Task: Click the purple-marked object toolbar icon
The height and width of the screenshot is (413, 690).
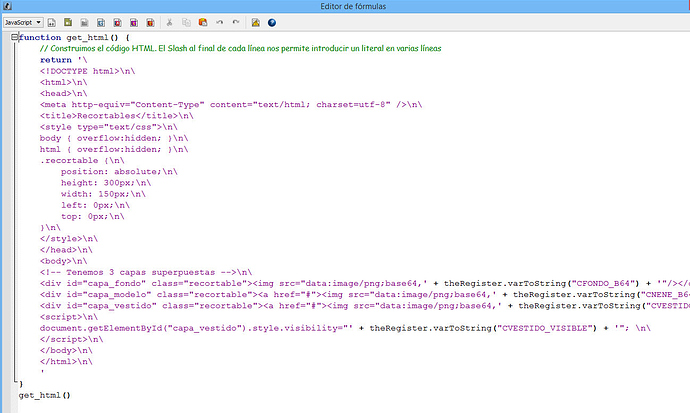Action: 134,22
